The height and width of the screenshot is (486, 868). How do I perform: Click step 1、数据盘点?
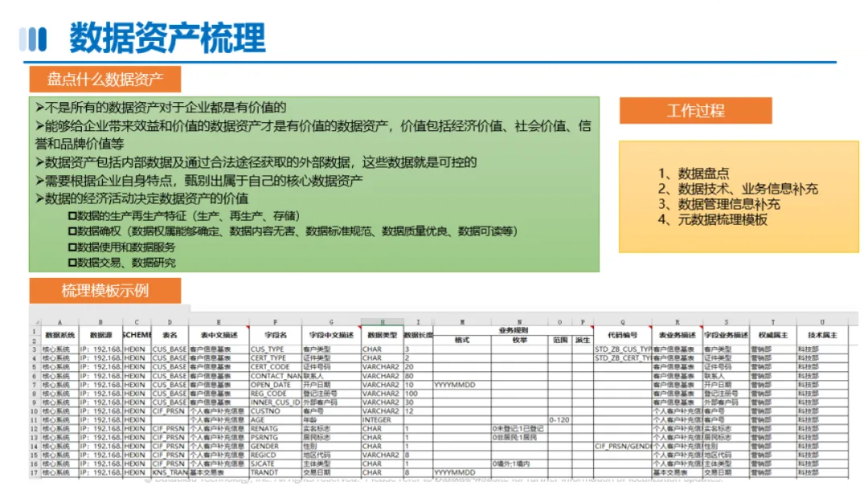694,173
